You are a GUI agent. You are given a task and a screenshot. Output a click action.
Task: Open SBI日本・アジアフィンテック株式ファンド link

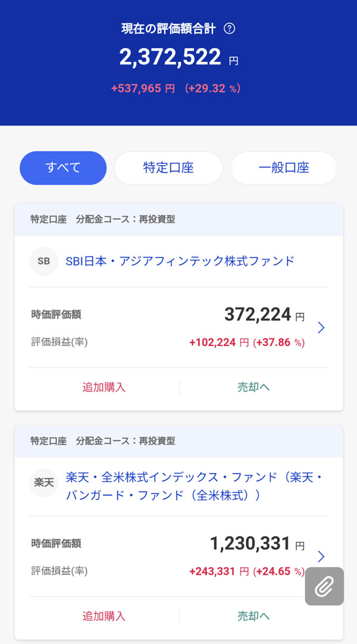pyautogui.click(x=180, y=261)
